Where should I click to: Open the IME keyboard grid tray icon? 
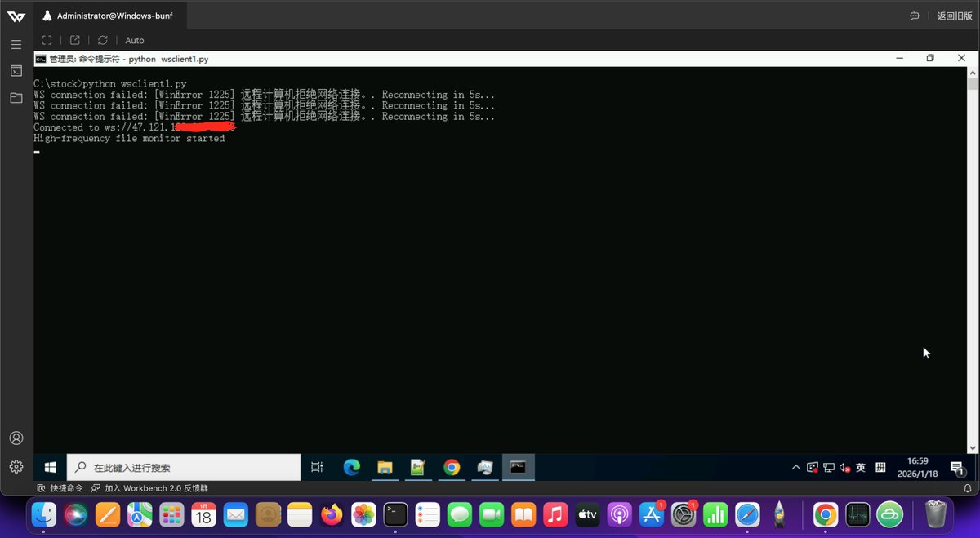coord(880,467)
